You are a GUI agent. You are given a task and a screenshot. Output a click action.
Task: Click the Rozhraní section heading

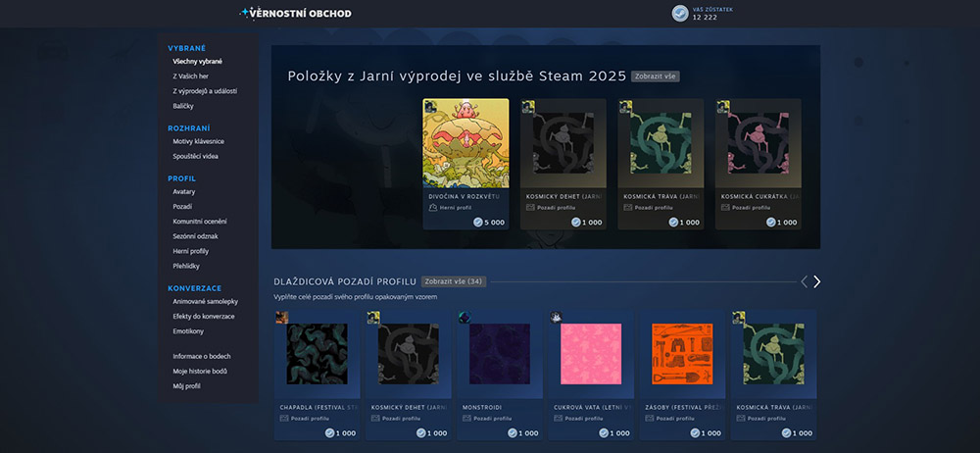point(189,128)
